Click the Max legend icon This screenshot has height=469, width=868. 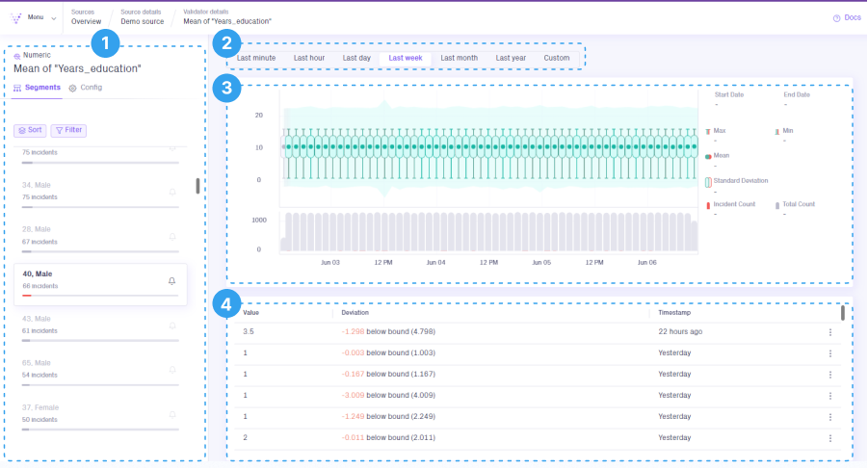[x=708, y=132]
